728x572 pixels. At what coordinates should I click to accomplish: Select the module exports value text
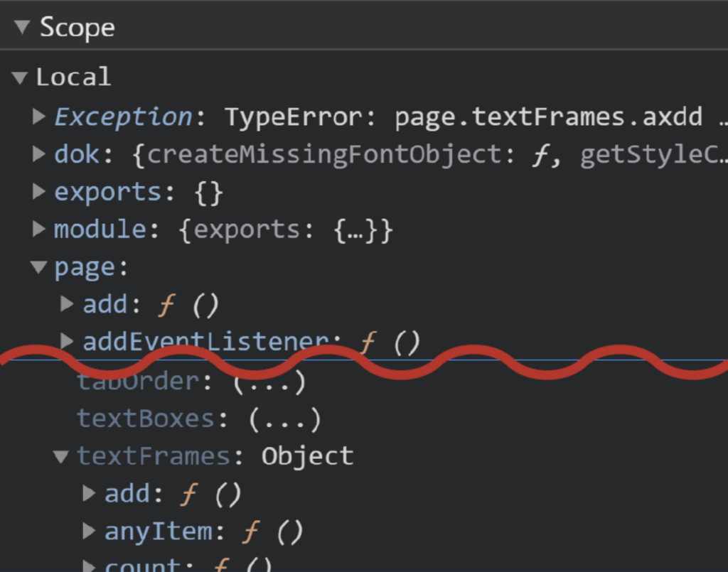tap(286, 230)
